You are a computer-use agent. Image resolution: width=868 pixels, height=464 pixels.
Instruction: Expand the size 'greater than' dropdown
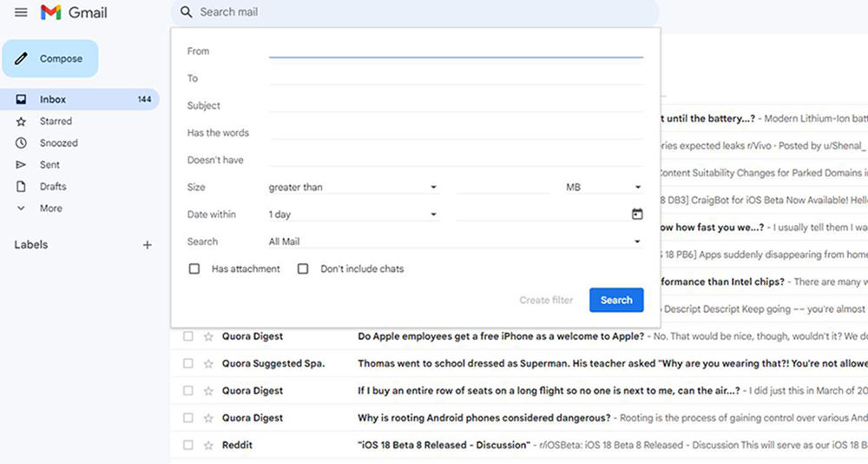(352, 188)
